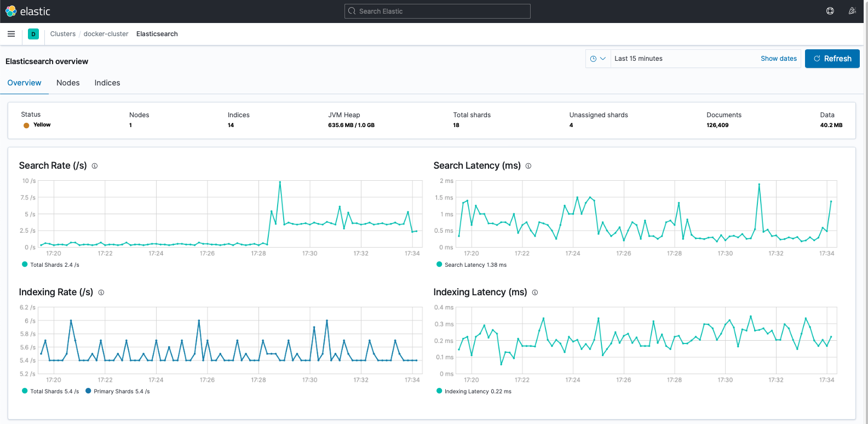
Task: Click the vertical page scrollbar
Action: click(x=866, y=212)
